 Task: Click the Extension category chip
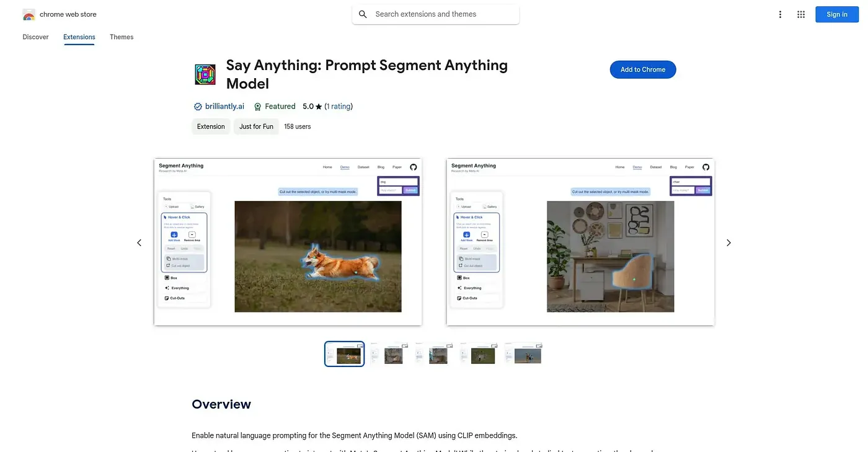211,126
